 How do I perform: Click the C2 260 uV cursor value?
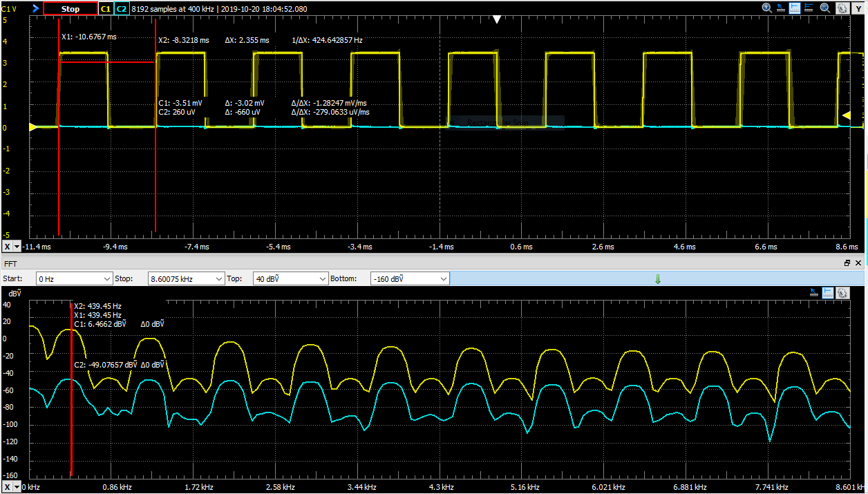(176, 112)
